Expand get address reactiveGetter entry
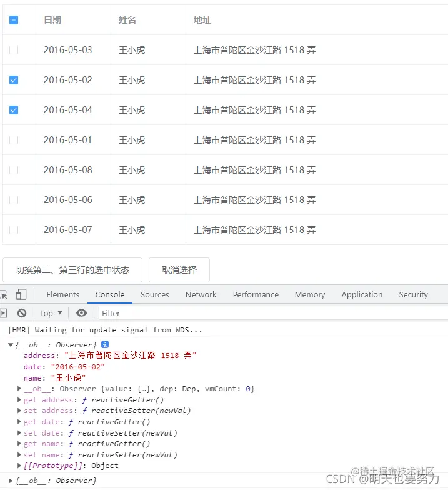This screenshot has height=490, width=448. click(x=19, y=400)
